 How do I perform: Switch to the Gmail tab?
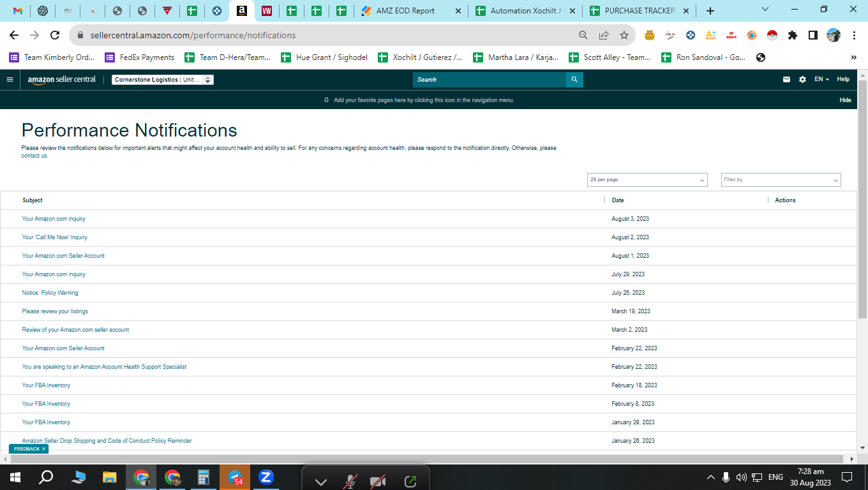pyautogui.click(x=18, y=11)
